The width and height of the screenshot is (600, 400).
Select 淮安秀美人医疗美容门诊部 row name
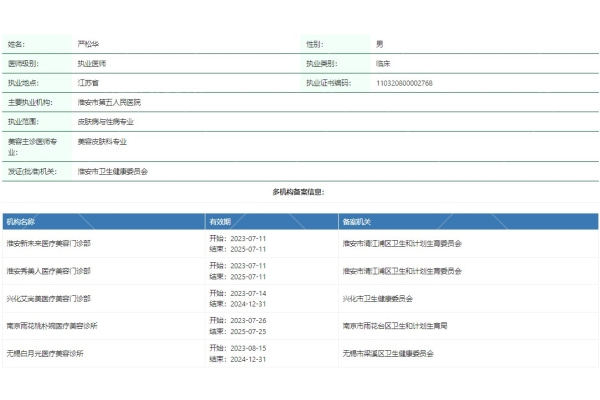point(49,271)
